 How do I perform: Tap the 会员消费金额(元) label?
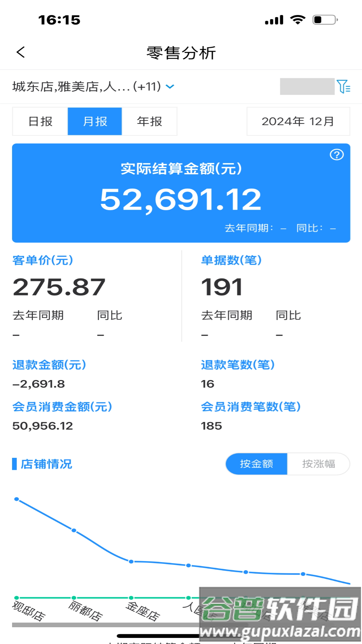(x=62, y=407)
